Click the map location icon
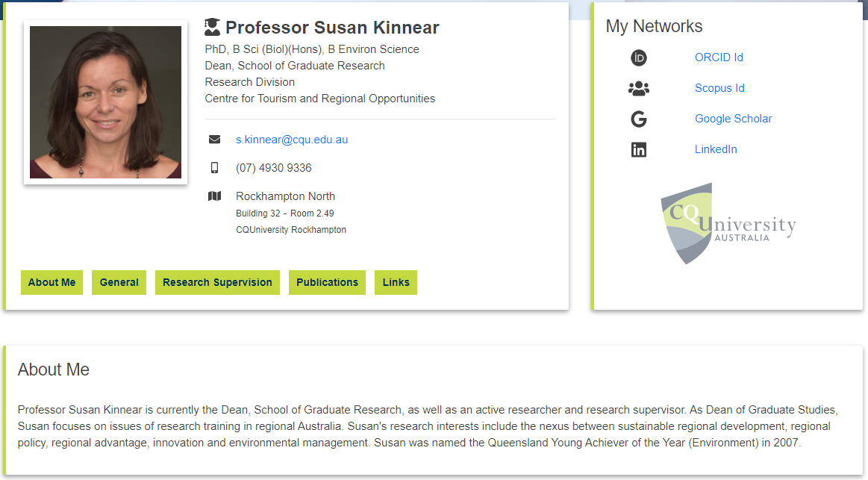Screen dimensions: 868x480 [214, 196]
